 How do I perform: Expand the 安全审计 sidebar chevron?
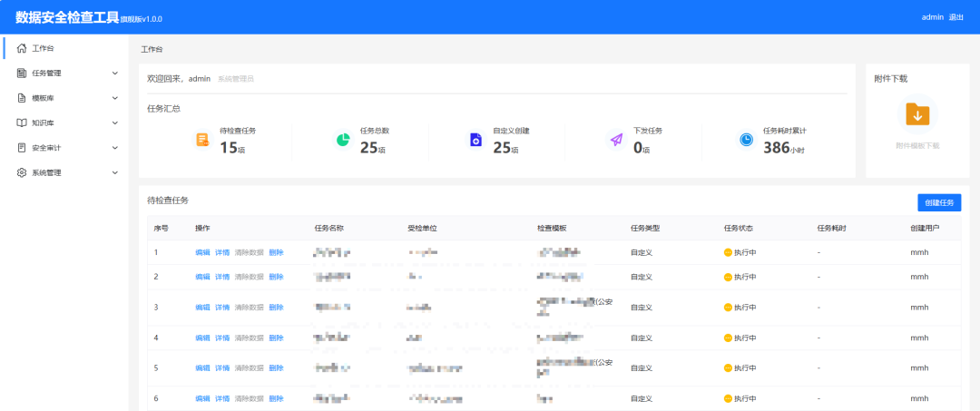click(114, 147)
